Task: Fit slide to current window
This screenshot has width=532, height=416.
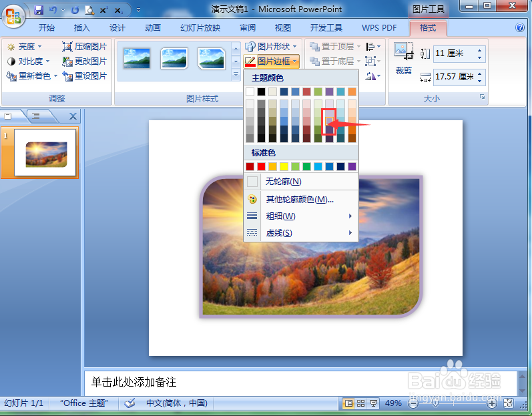Action: coord(508,403)
